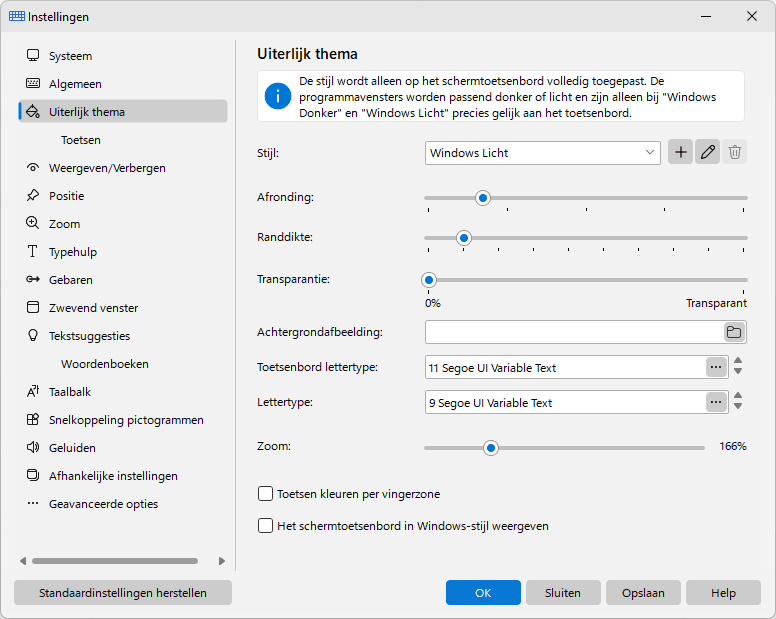Select Systeem in the sidebar
The image size is (776, 619).
[x=123, y=55]
